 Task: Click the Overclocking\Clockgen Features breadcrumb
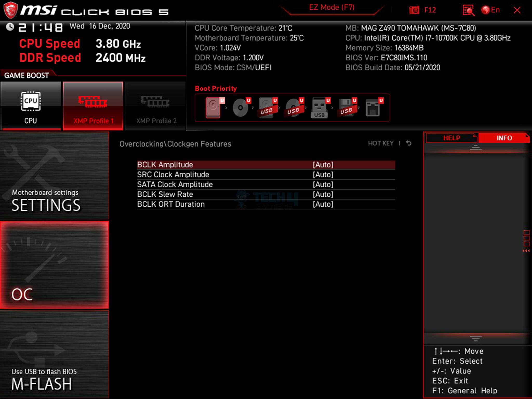click(175, 144)
